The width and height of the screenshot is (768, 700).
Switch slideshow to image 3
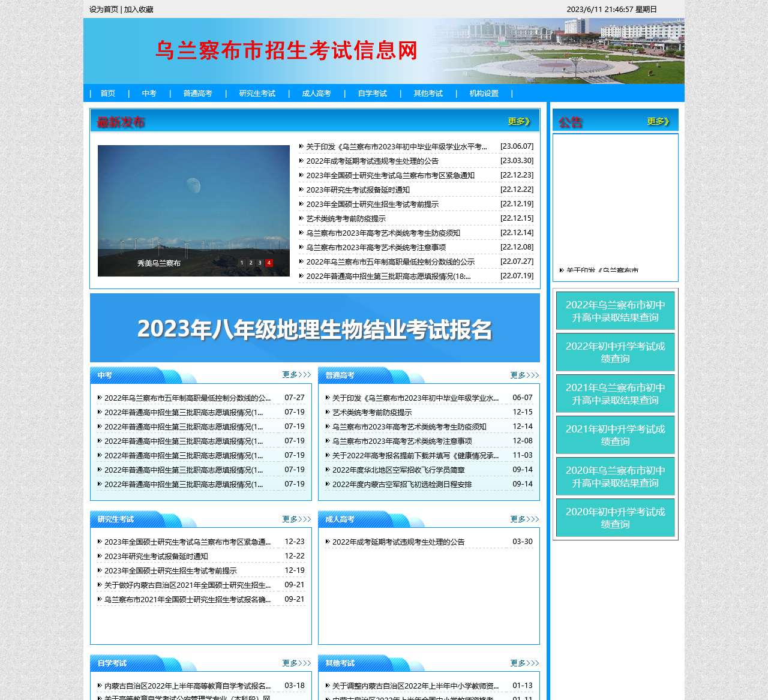point(260,263)
